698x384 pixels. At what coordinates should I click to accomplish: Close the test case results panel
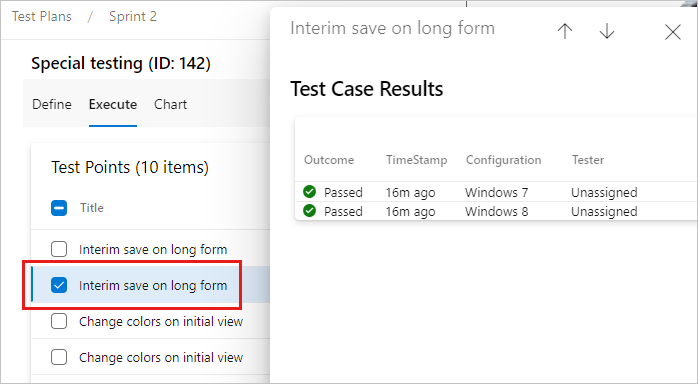(673, 32)
